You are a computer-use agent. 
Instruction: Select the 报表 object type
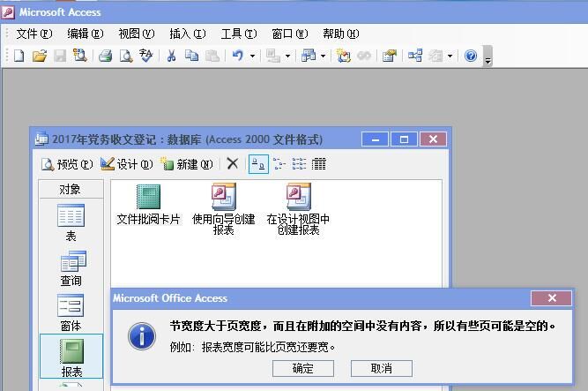coord(71,357)
